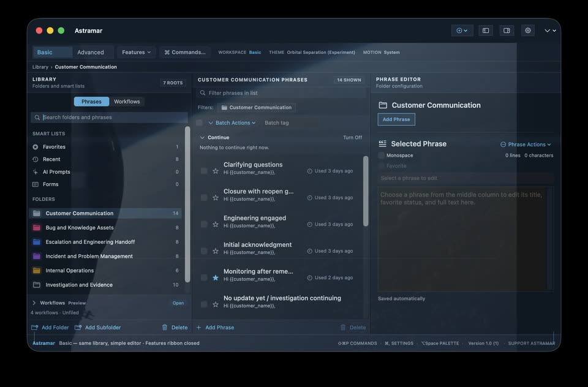This screenshot has height=387, width=588.
Task: Click Delete in the library footer
Action: (x=175, y=328)
